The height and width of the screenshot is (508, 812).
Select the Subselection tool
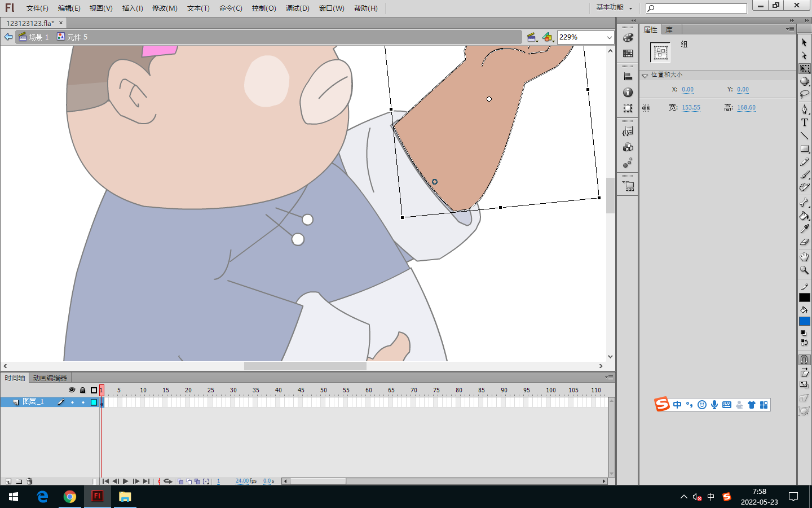[x=805, y=56]
